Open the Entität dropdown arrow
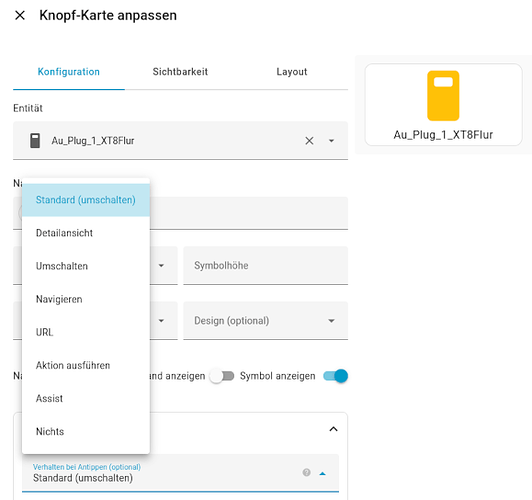The image size is (532, 500). click(x=331, y=141)
